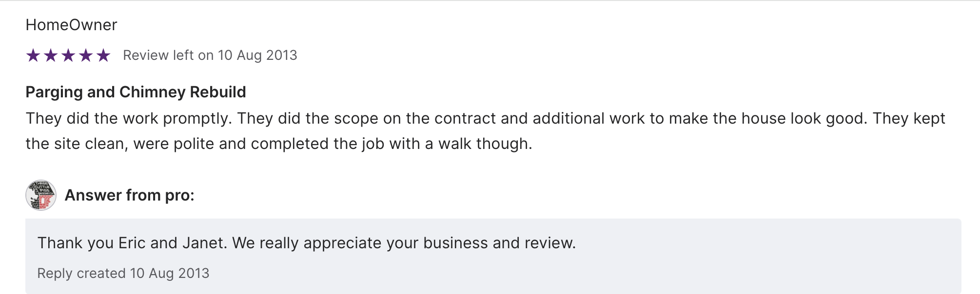Click 'We really appreciate your business and review.'
Viewport: 980px width, 294px height.
click(404, 243)
